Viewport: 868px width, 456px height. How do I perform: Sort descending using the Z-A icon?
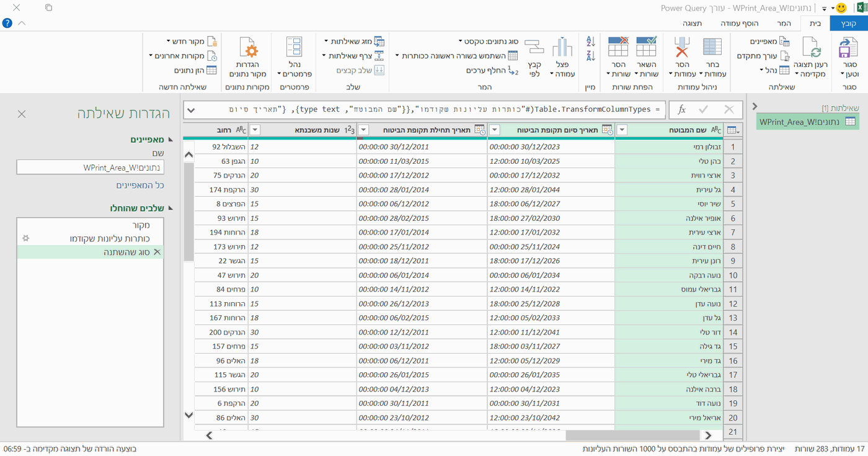590,56
